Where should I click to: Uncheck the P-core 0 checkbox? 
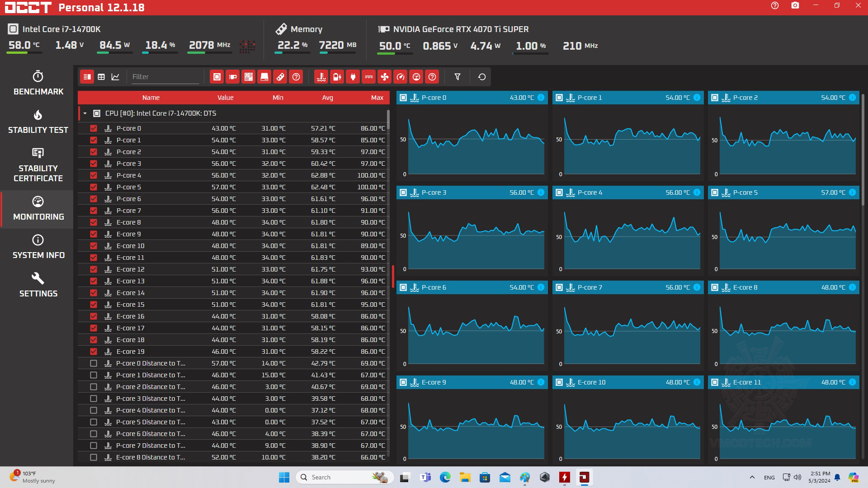94,128
